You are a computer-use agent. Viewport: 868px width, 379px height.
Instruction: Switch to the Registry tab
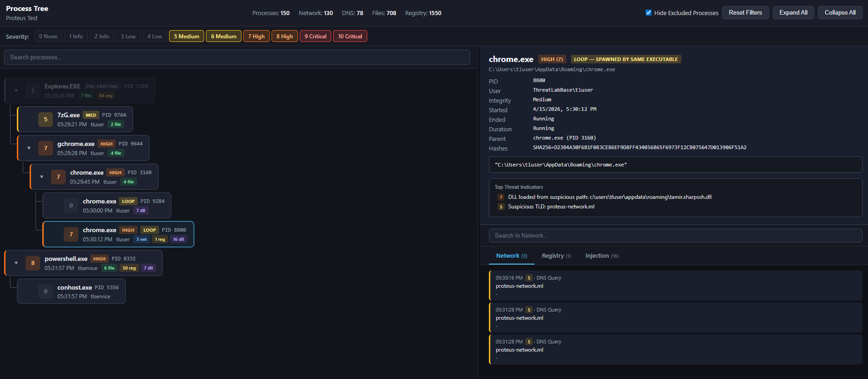(x=556, y=256)
